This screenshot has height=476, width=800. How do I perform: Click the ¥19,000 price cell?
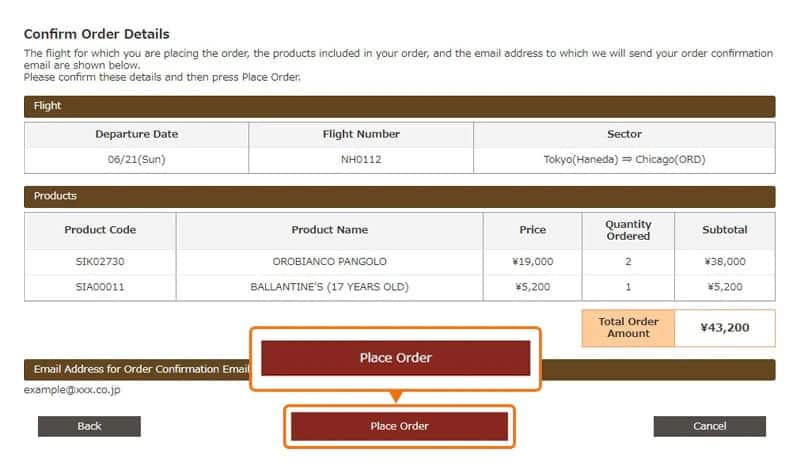532,261
